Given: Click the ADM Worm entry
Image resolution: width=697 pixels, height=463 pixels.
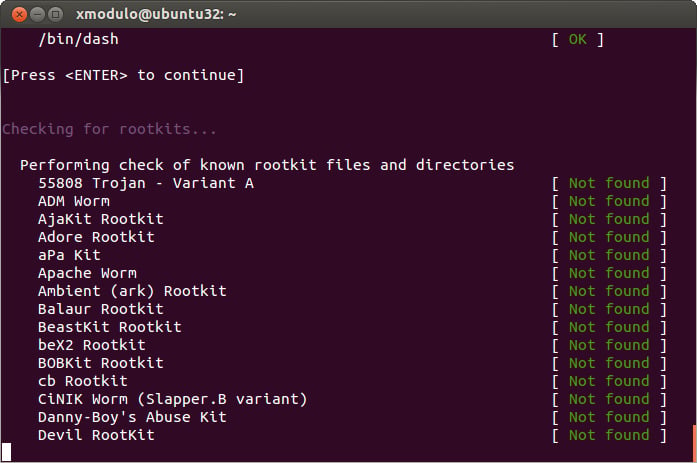Looking at the screenshot, I should click(x=74, y=201).
